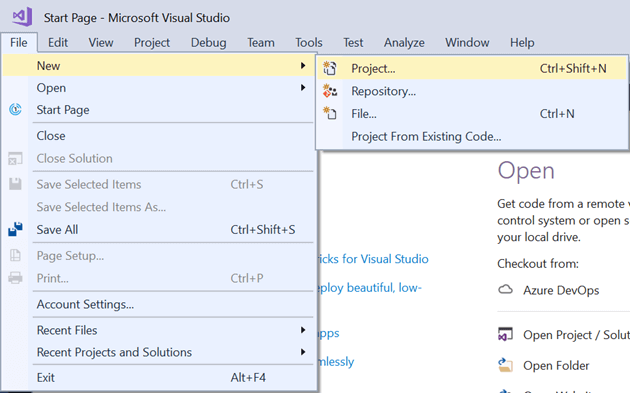
Task: Click the Page Setup icon
Action: coord(15,256)
